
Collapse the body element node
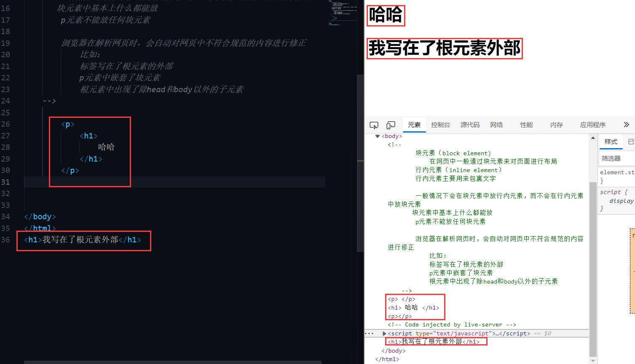click(x=377, y=136)
